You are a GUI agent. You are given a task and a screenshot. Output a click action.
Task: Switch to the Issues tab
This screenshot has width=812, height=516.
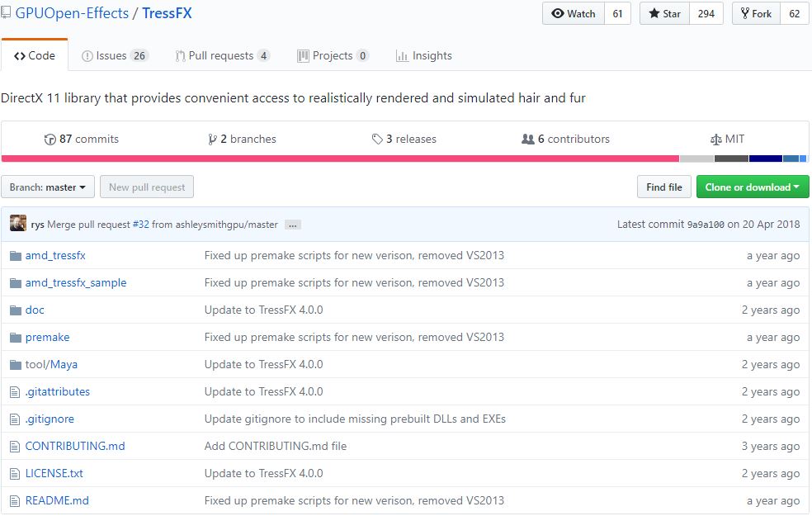tap(115, 55)
